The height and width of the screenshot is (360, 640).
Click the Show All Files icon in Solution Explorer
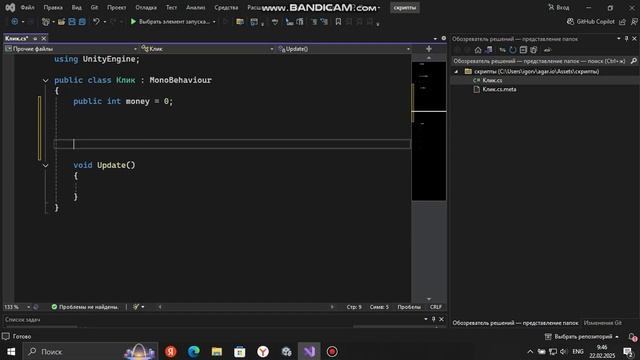point(534,50)
